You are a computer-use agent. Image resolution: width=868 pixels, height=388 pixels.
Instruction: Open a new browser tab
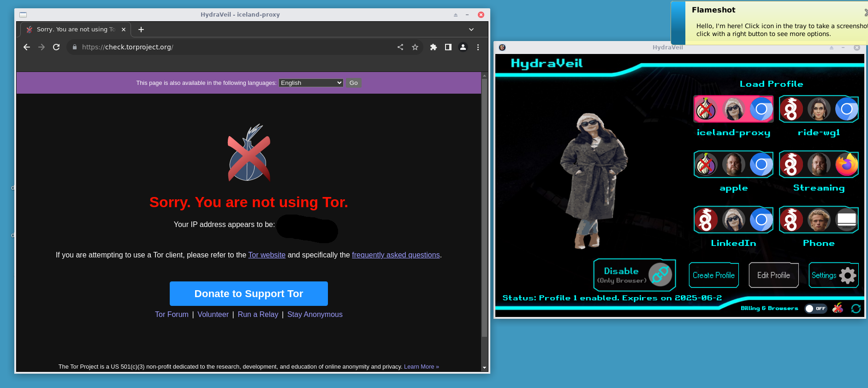pos(141,30)
